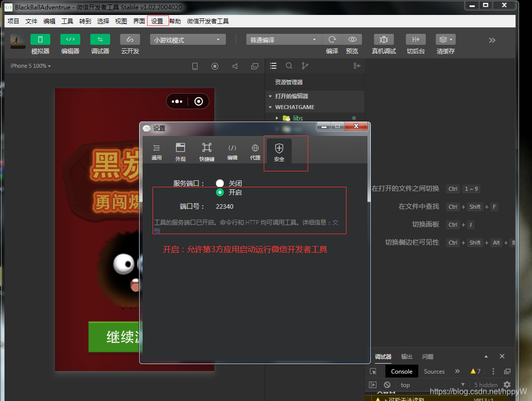The height and width of the screenshot is (401, 532).
Task: Open the 帮助 menu
Action: 175,21
